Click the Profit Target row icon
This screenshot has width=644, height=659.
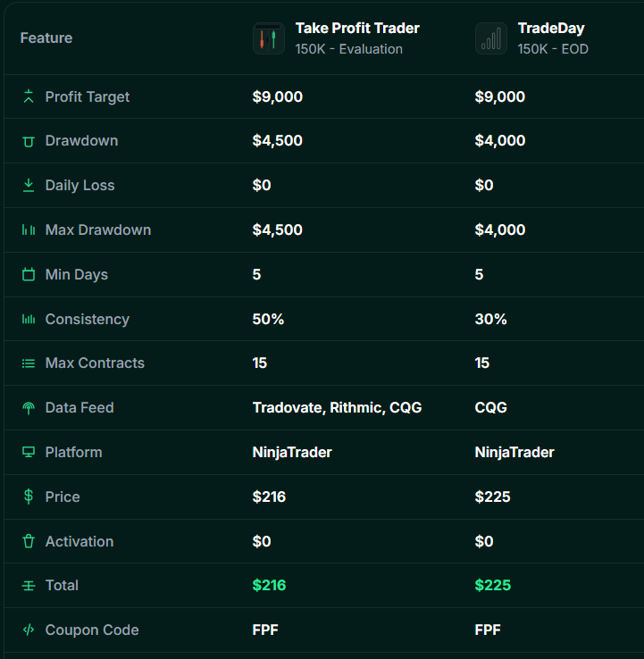click(x=29, y=96)
